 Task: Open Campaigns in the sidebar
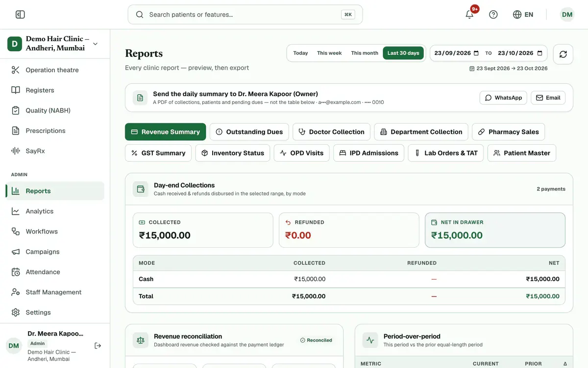55,252
